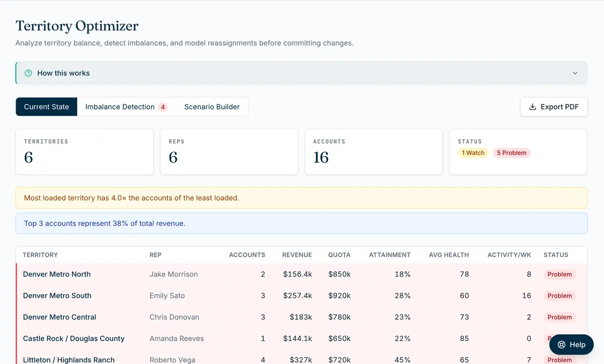Sort by the Quota column header
The width and height of the screenshot is (604, 364).
pos(339,255)
